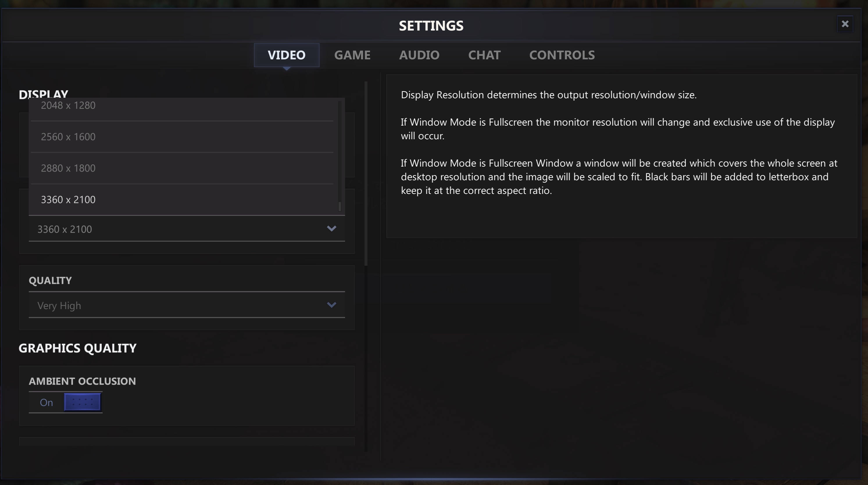868x485 pixels.
Task: Open the Audio settings tab
Action: point(419,55)
